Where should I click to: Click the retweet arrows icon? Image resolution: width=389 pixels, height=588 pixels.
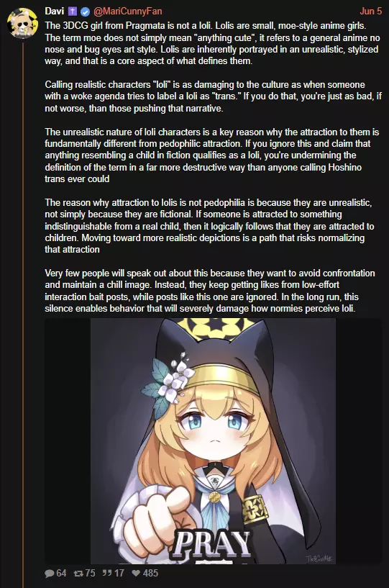point(78,574)
